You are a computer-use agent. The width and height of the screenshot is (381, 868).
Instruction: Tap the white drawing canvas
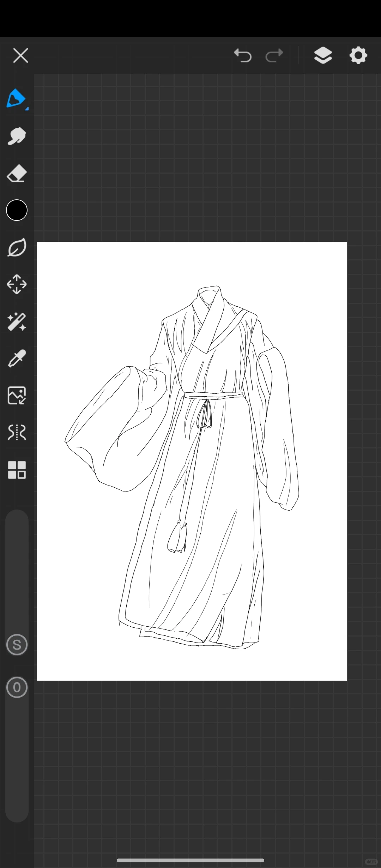pos(192,461)
